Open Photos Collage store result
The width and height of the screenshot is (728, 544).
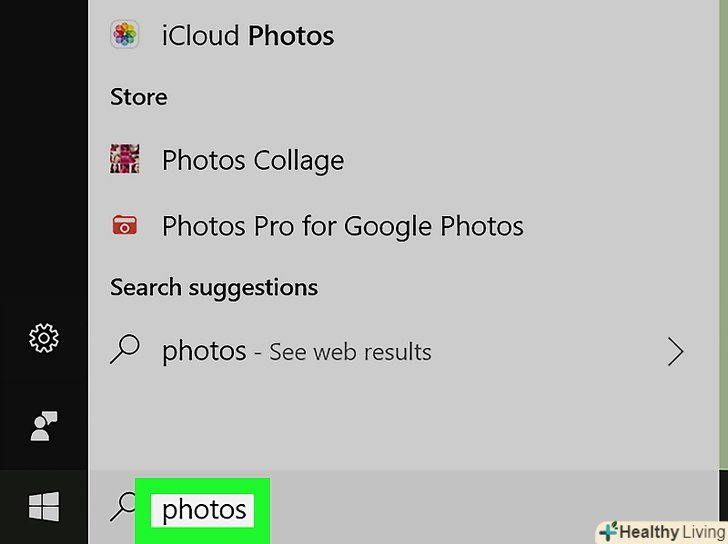(252, 160)
